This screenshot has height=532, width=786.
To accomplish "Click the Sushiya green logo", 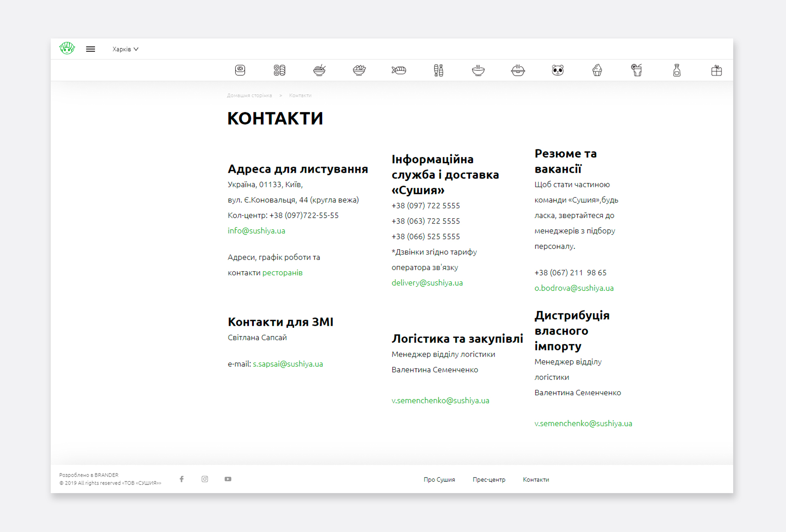I will click(67, 48).
